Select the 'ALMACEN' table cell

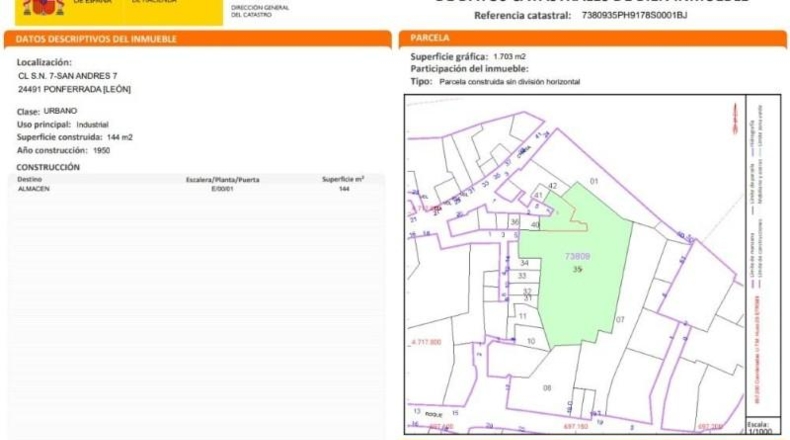tap(34, 189)
